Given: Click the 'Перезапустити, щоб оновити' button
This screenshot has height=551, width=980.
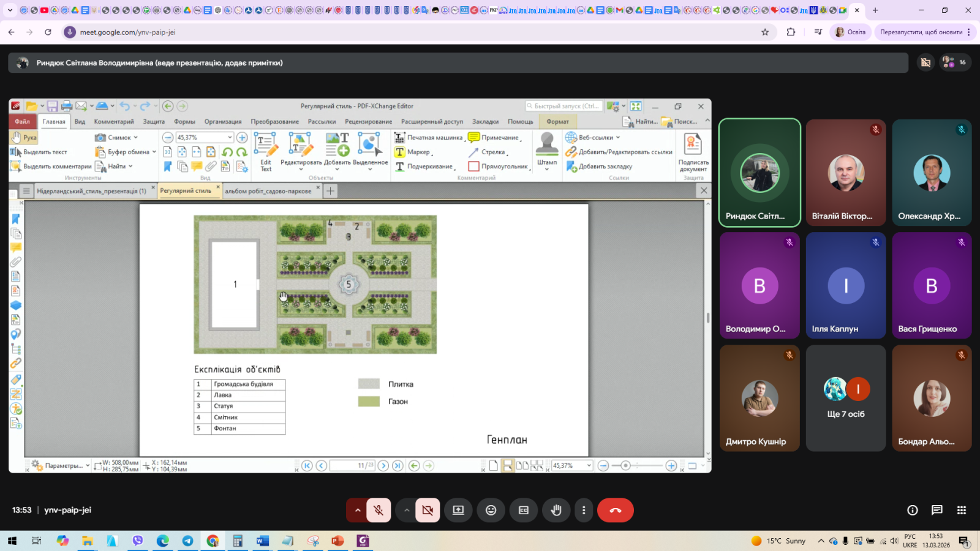Looking at the screenshot, I should point(921,32).
